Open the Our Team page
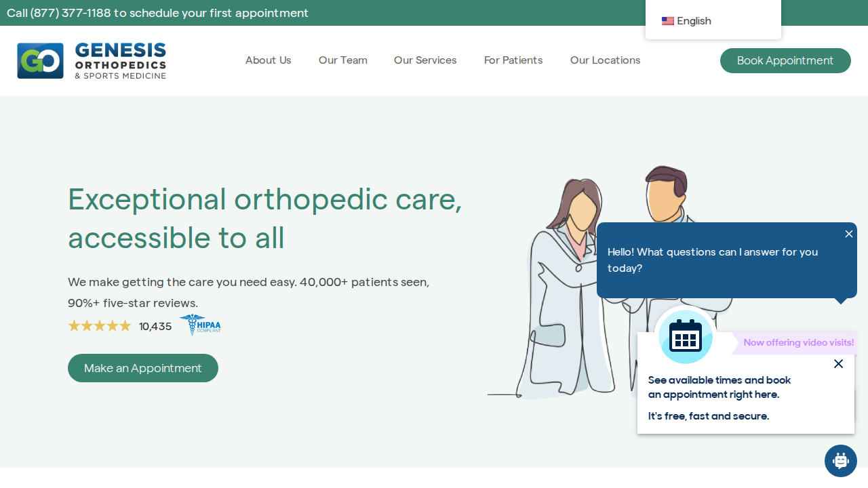The width and height of the screenshot is (868, 488). [343, 60]
